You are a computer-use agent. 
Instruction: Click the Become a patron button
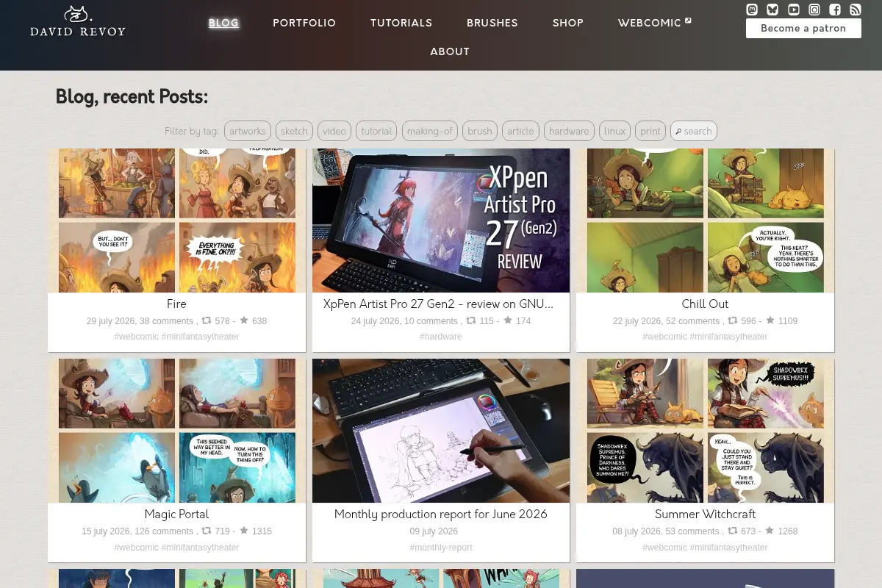coord(803,29)
